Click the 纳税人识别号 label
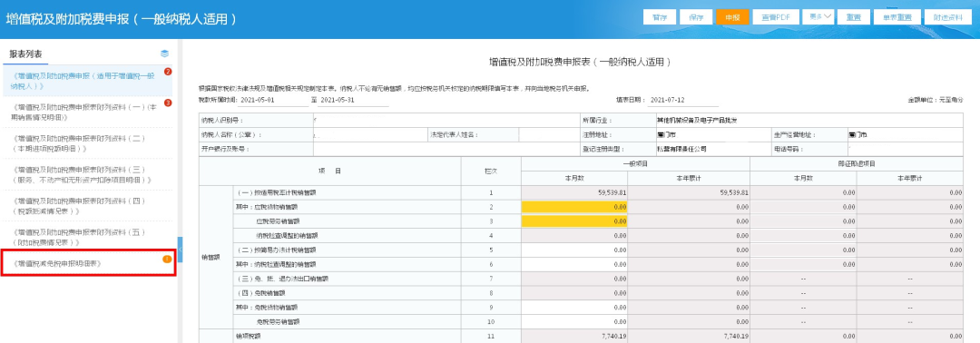980x343 pixels. (x=222, y=120)
